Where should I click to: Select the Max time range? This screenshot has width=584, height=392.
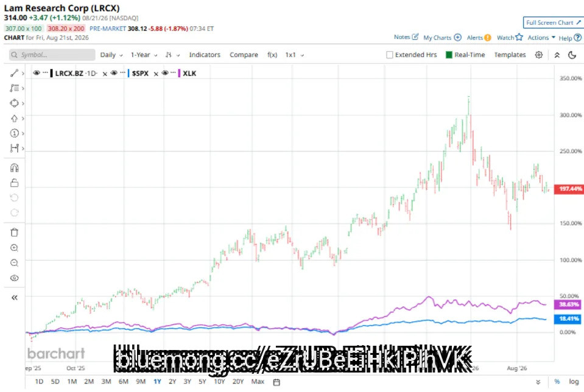click(x=258, y=382)
